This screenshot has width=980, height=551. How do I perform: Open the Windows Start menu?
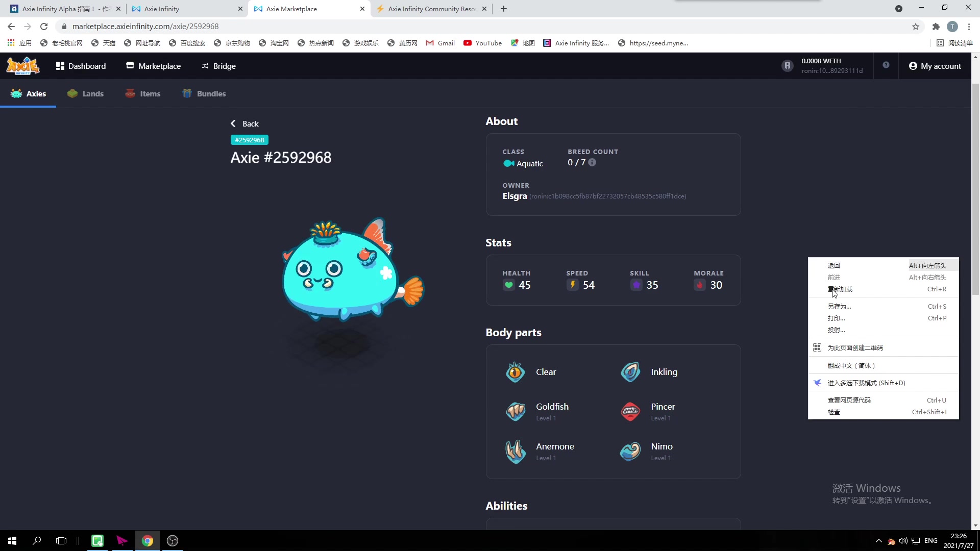point(12,541)
